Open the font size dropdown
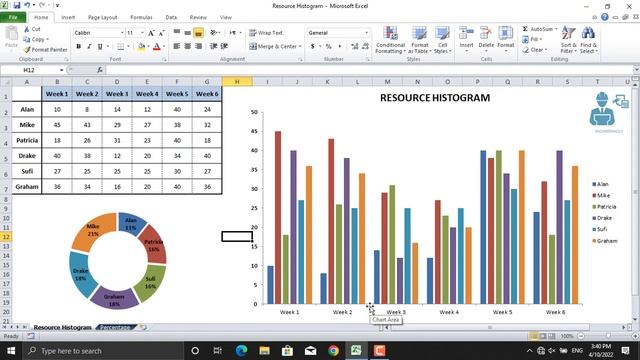This screenshot has height=360, width=640. point(142,33)
